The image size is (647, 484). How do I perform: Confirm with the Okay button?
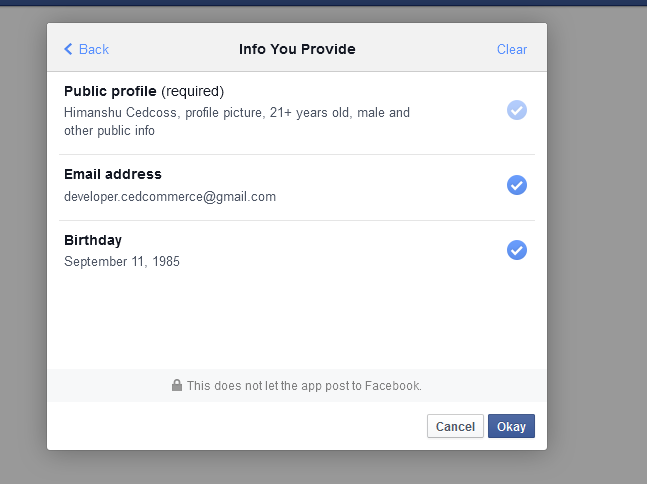511,426
